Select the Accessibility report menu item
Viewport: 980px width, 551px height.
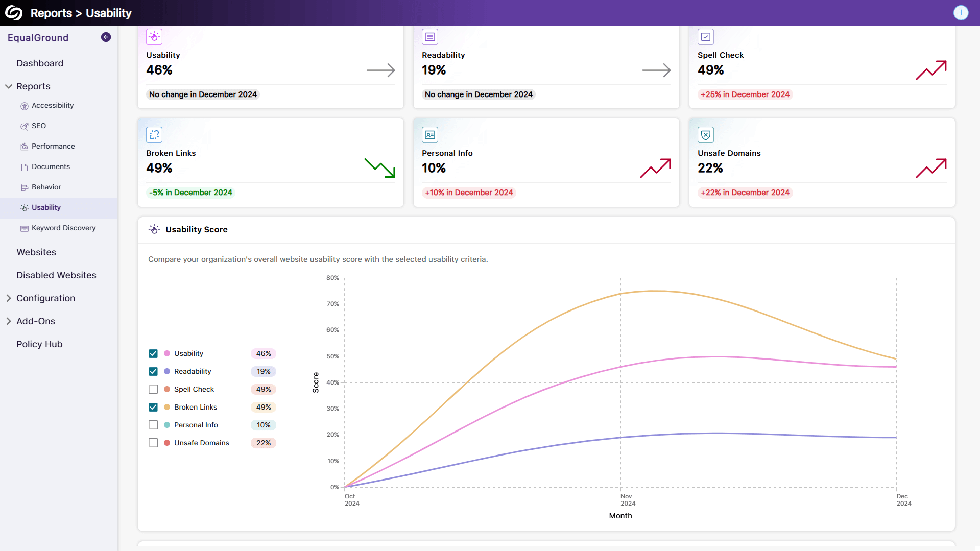coord(53,106)
